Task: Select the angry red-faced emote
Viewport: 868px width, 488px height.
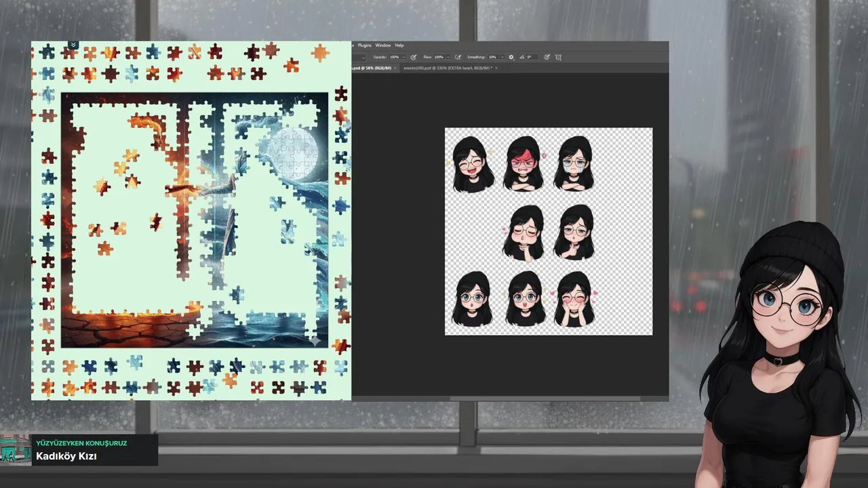Action: tap(523, 163)
